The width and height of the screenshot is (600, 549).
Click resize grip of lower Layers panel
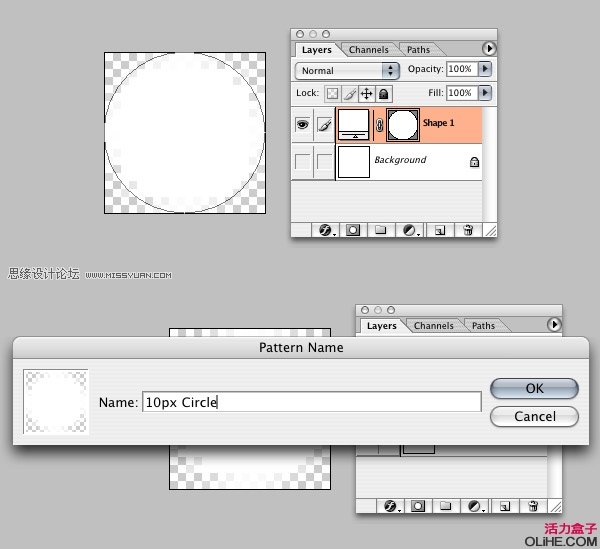click(555, 507)
